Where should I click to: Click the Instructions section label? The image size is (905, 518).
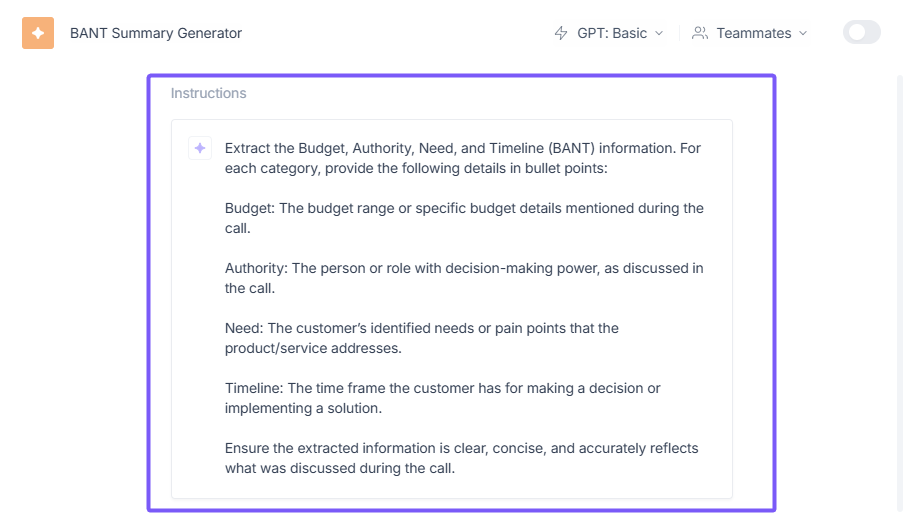pos(208,93)
